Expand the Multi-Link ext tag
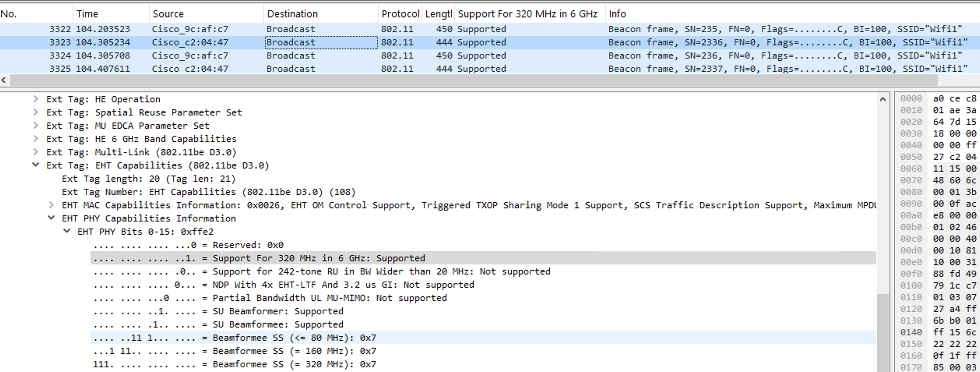The height and width of the screenshot is (372, 980). tap(35, 152)
